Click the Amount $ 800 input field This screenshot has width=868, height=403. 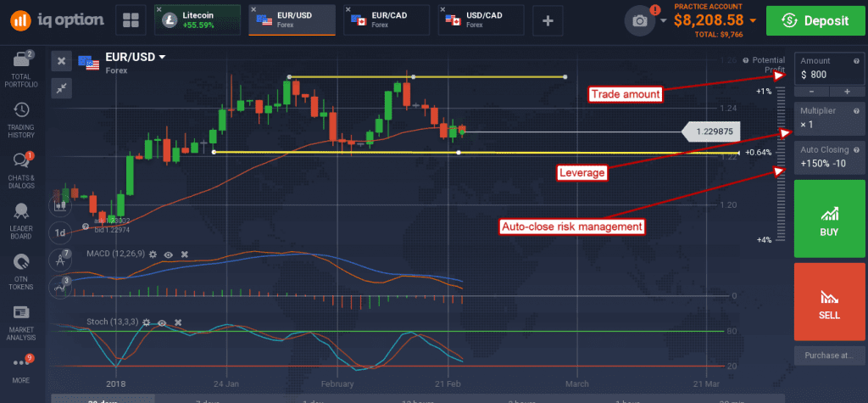(830, 68)
